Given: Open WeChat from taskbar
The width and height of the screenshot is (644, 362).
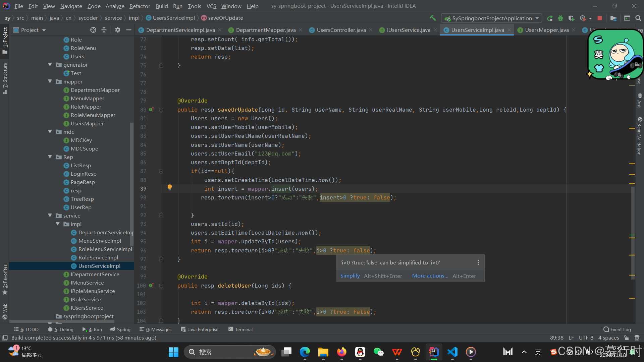Looking at the screenshot, I should (x=378, y=352).
